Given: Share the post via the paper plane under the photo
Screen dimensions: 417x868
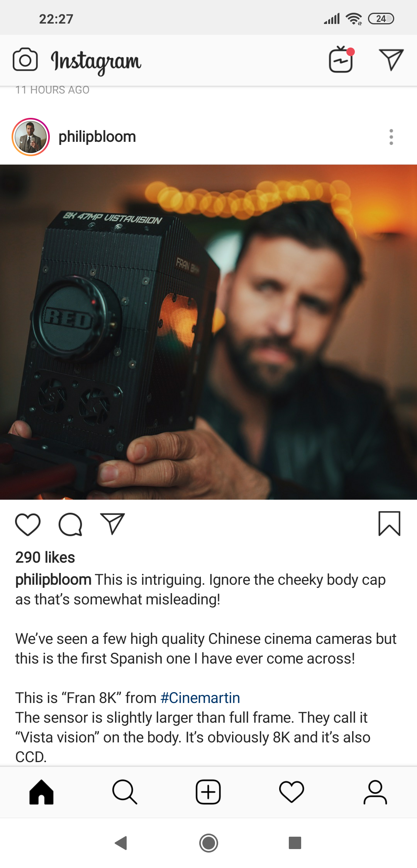Looking at the screenshot, I should 112,524.
